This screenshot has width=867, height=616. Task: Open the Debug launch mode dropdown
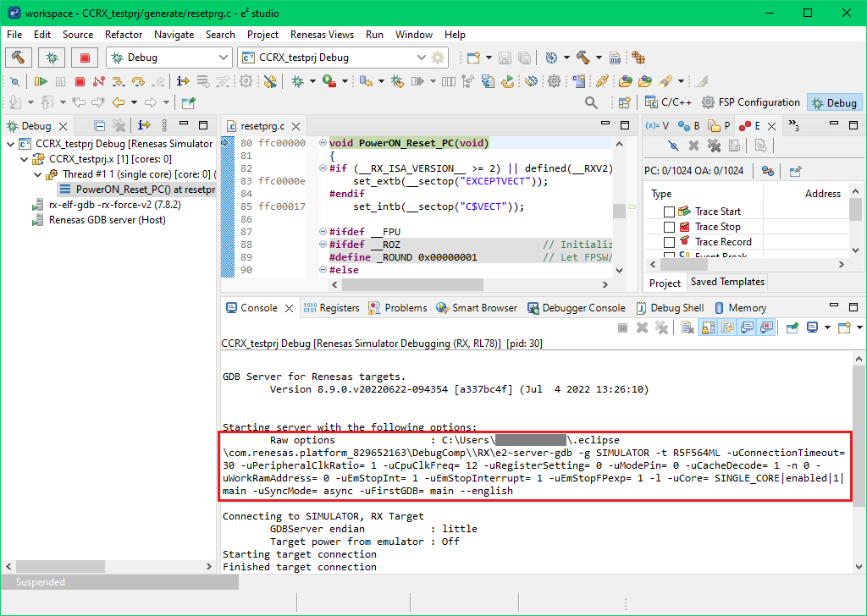(224, 58)
